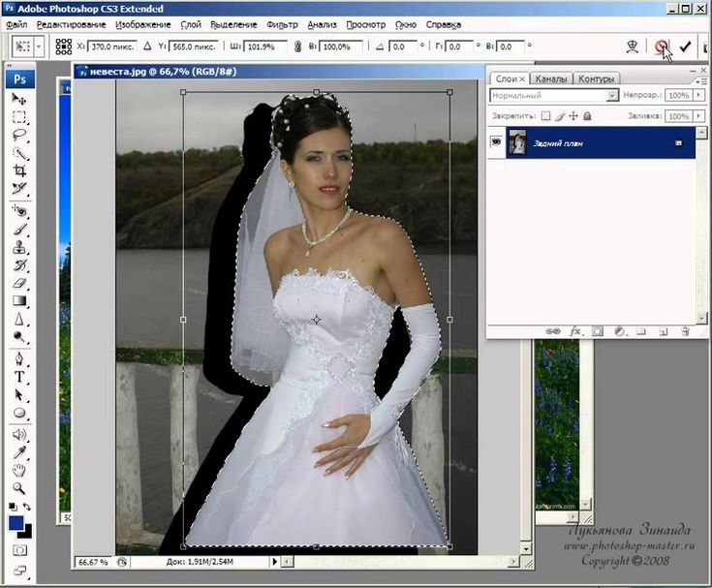This screenshot has width=712, height=588.
Task: Switch to the Каналы tab
Action: pyautogui.click(x=551, y=78)
